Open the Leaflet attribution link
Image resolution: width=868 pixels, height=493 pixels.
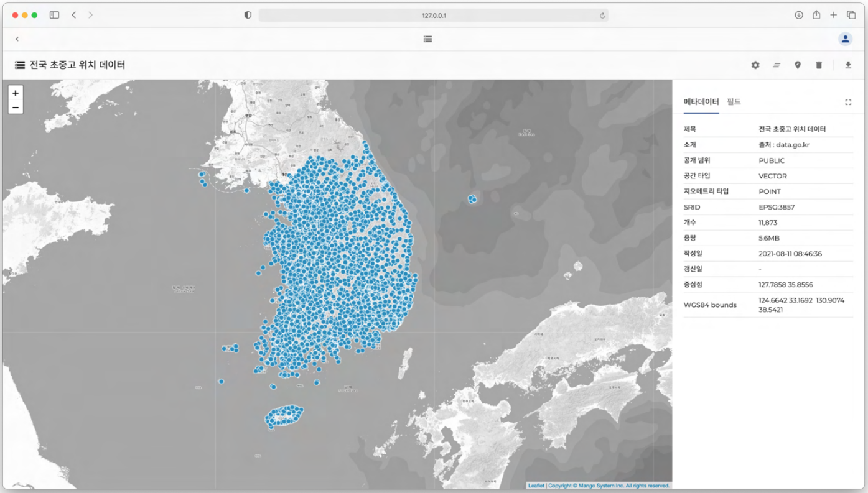coord(535,486)
